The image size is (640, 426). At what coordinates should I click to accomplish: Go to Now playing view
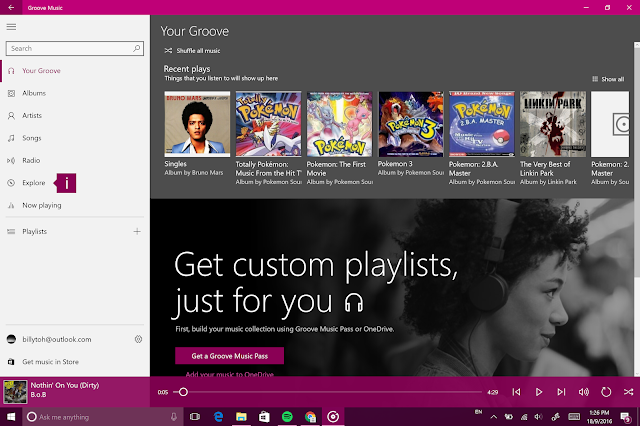click(75, 205)
